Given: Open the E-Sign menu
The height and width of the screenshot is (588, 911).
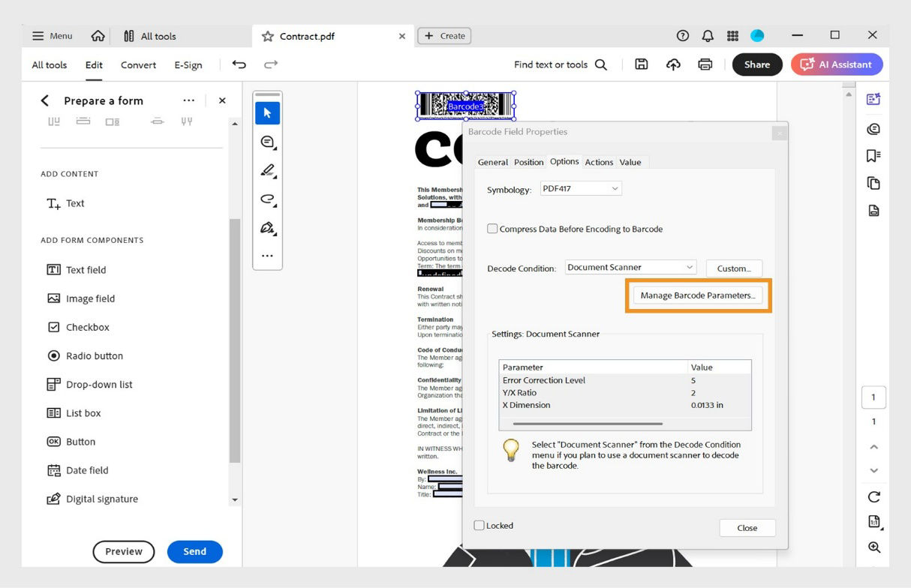Looking at the screenshot, I should 188,64.
